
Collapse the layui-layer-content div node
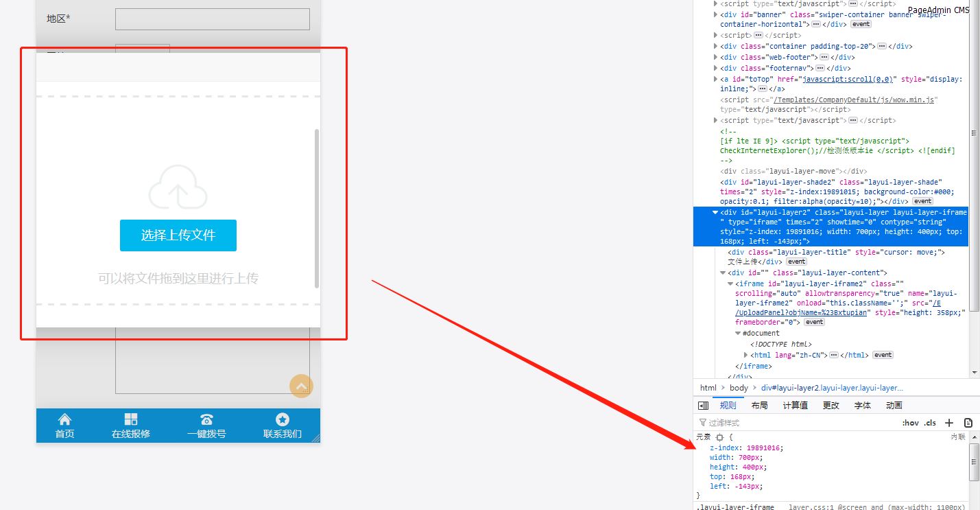tap(724, 273)
